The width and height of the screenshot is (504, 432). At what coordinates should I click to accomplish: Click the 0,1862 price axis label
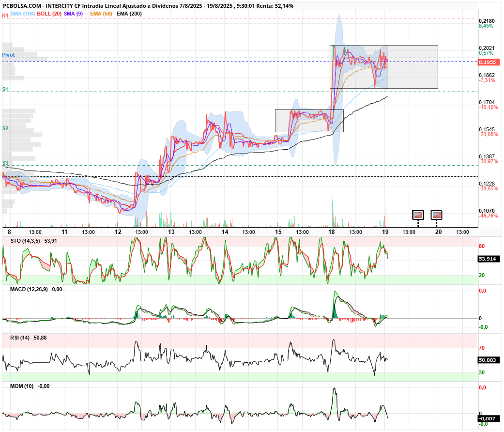487,75
